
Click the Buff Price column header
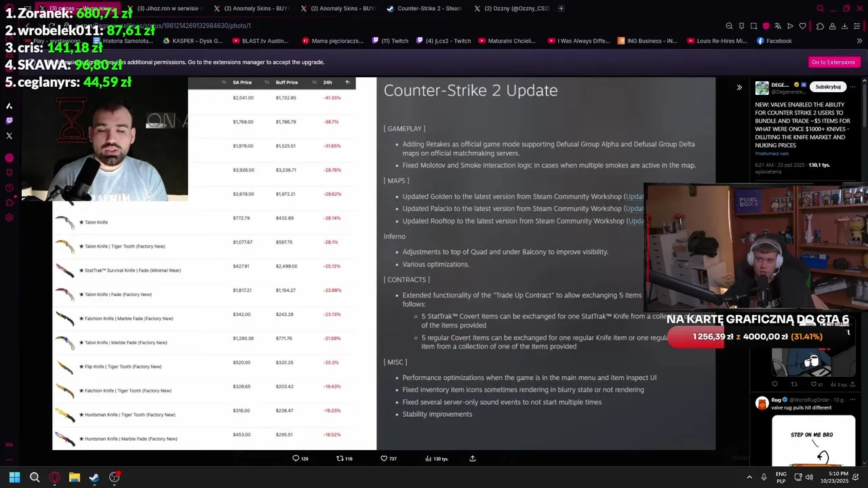coord(287,83)
